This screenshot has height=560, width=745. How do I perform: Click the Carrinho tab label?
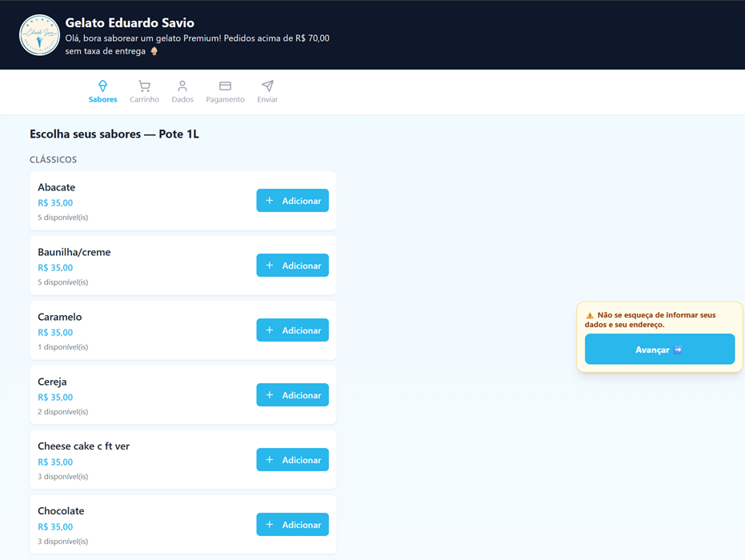[144, 99]
